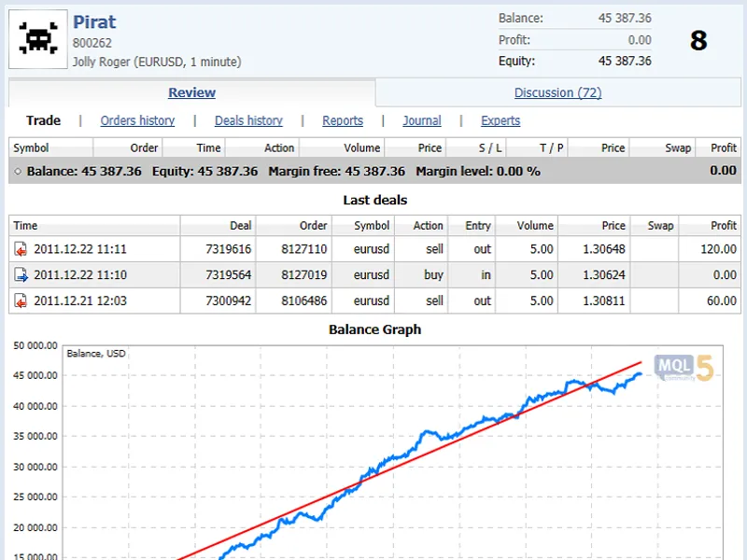Click the sell-out icon for 2011.12.22 11:11 deal
This screenshot has width=747, height=560.
tap(21, 249)
